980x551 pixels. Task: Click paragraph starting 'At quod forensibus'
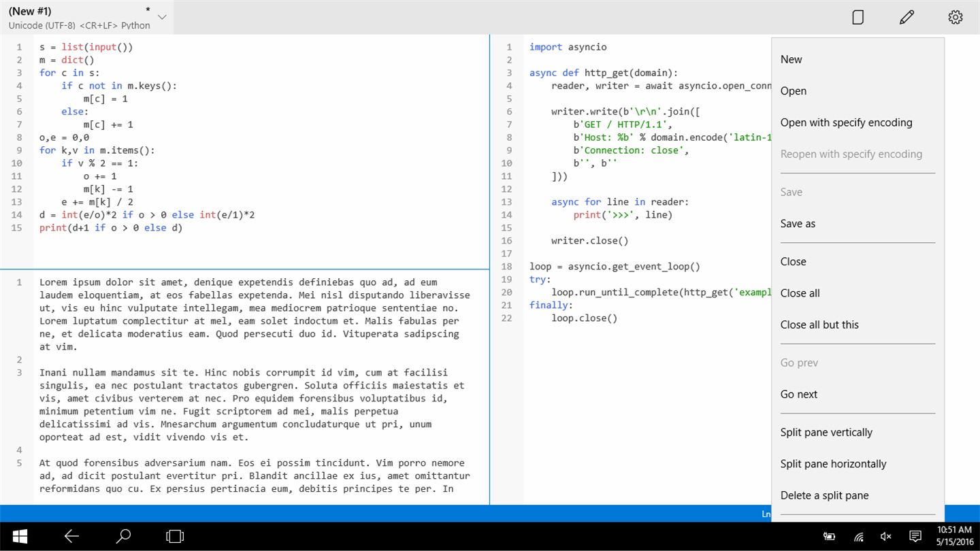(x=255, y=475)
